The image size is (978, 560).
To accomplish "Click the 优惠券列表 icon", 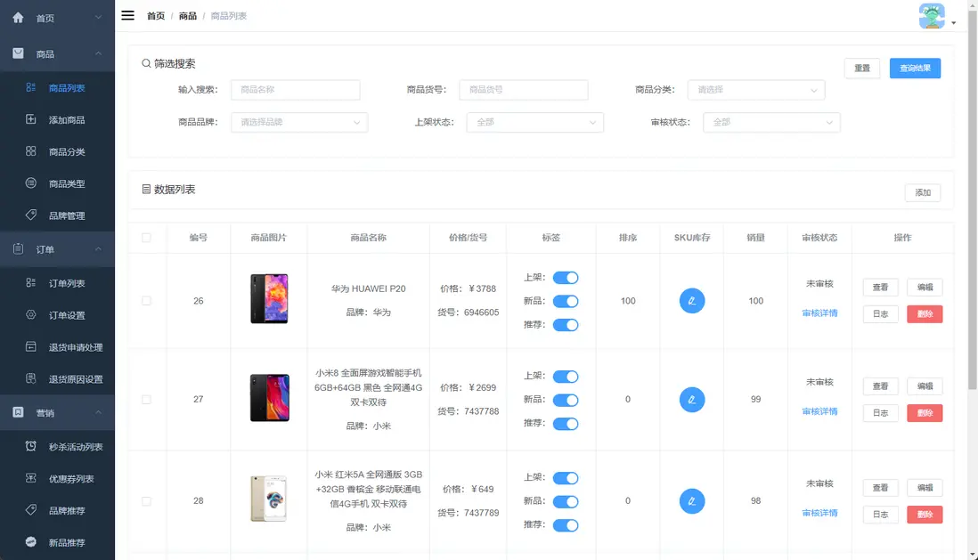I will (30, 478).
